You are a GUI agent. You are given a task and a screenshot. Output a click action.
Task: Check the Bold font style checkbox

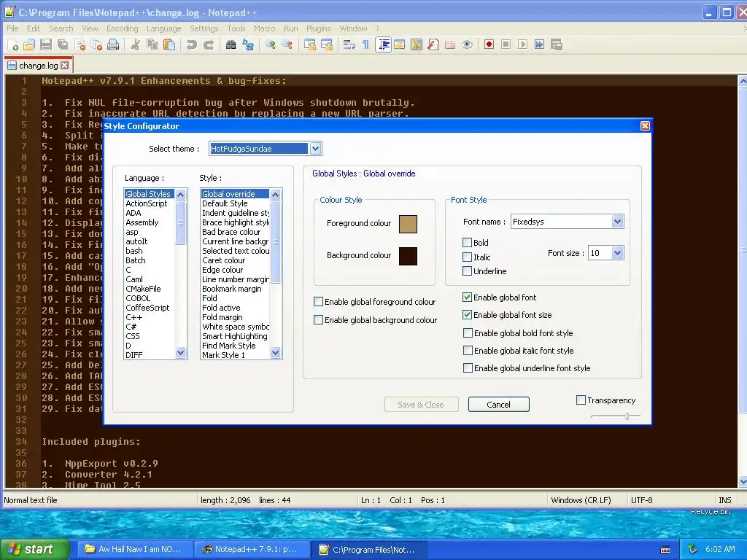pos(468,242)
